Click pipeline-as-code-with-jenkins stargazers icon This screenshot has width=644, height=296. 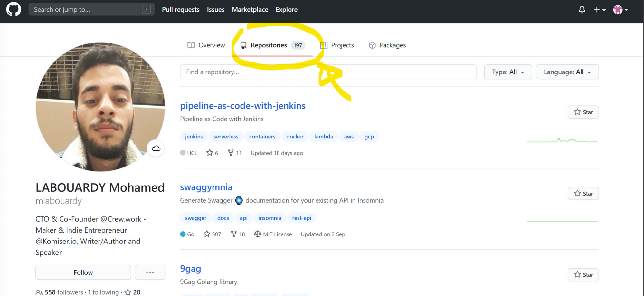point(210,153)
